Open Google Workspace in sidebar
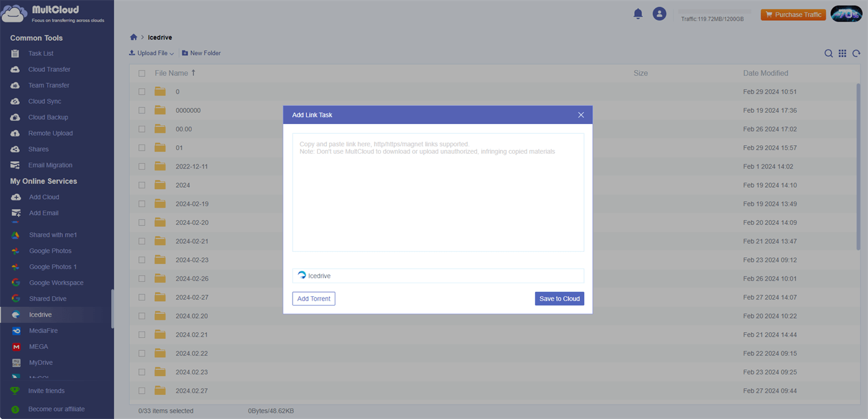The height and width of the screenshot is (419, 868). click(x=56, y=283)
